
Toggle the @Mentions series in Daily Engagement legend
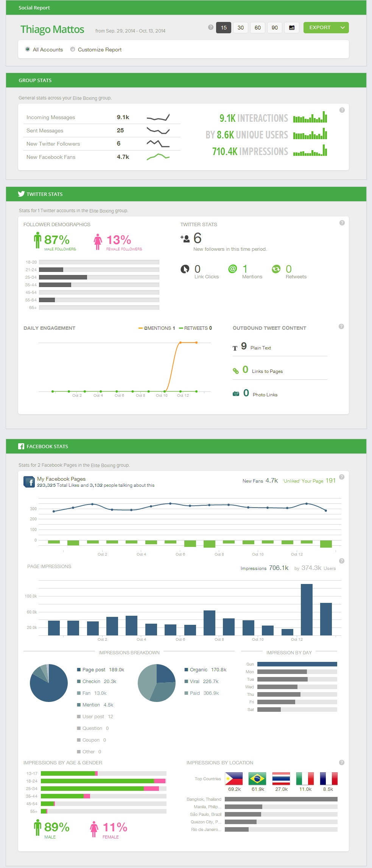pos(157,328)
